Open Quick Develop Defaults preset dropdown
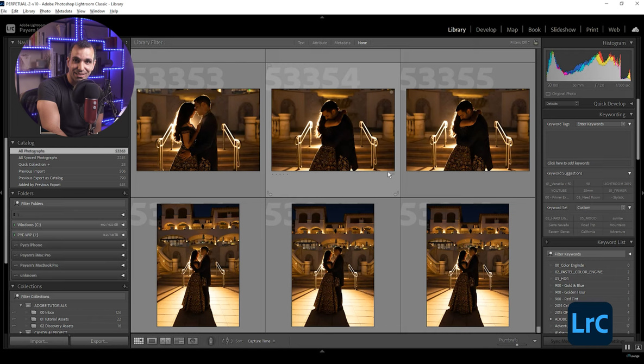Image resolution: width=644 pixels, height=364 pixels. [562, 104]
